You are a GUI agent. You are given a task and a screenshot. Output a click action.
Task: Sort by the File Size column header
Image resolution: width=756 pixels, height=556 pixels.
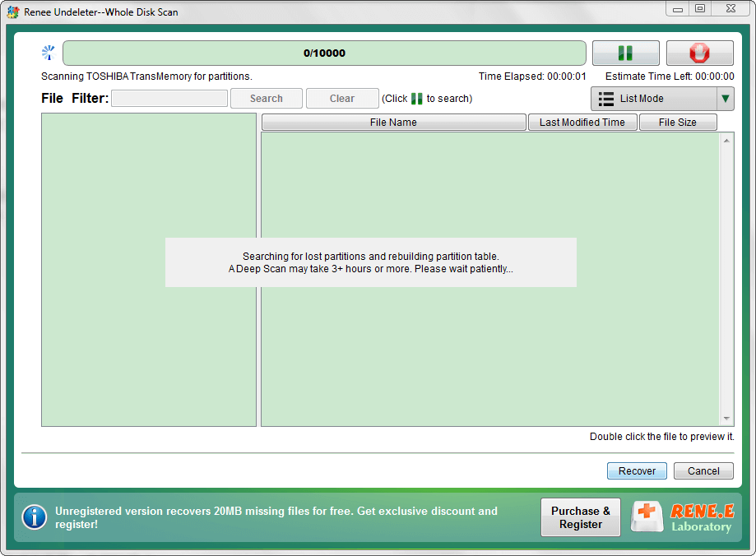[x=677, y=123]
